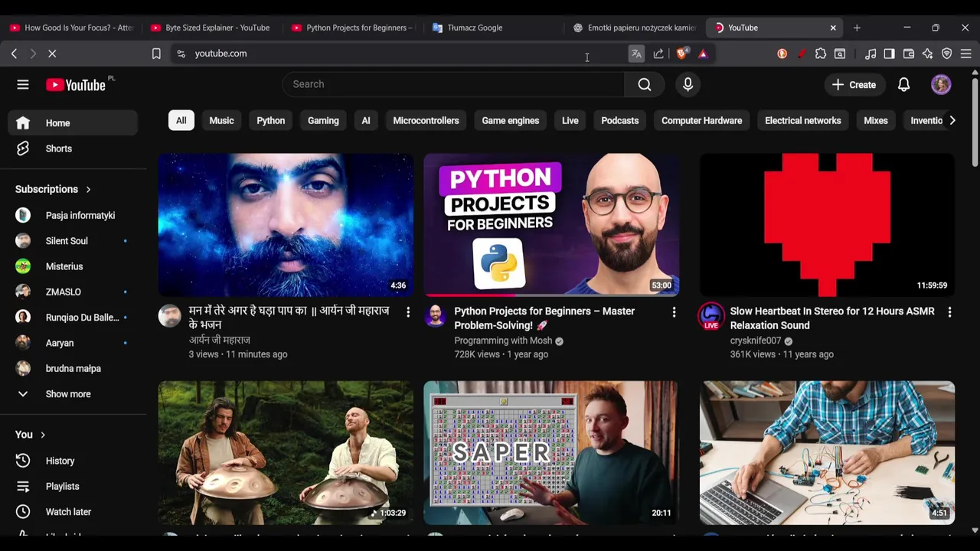The image size is (980, 551).
Task: Select the Microcontrollers filter chip
Action: click(426, 120)
